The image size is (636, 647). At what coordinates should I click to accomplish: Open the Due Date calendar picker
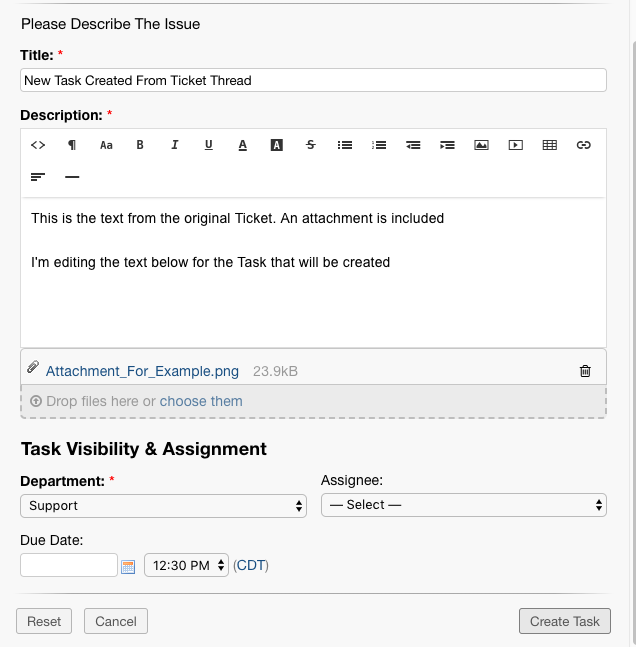128,567
